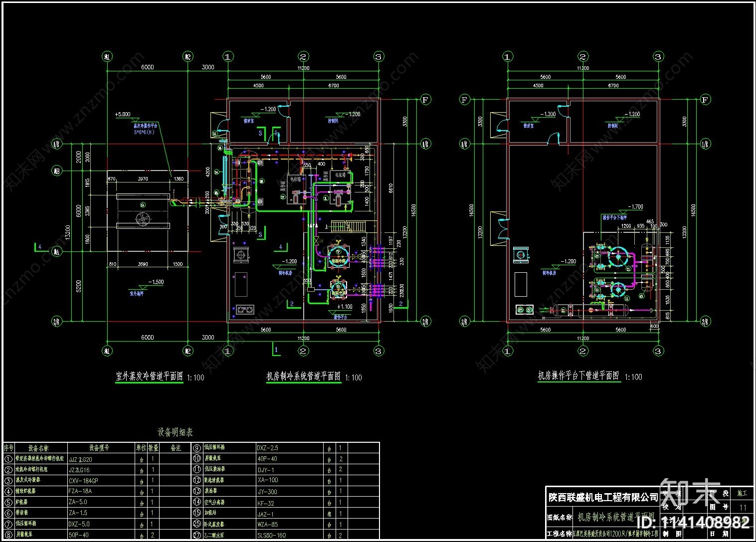Viewport: 756px width, 542px height.
Task: Select the drawing title 室外蒸发冷管道平面图
Action: pos(149,376)
